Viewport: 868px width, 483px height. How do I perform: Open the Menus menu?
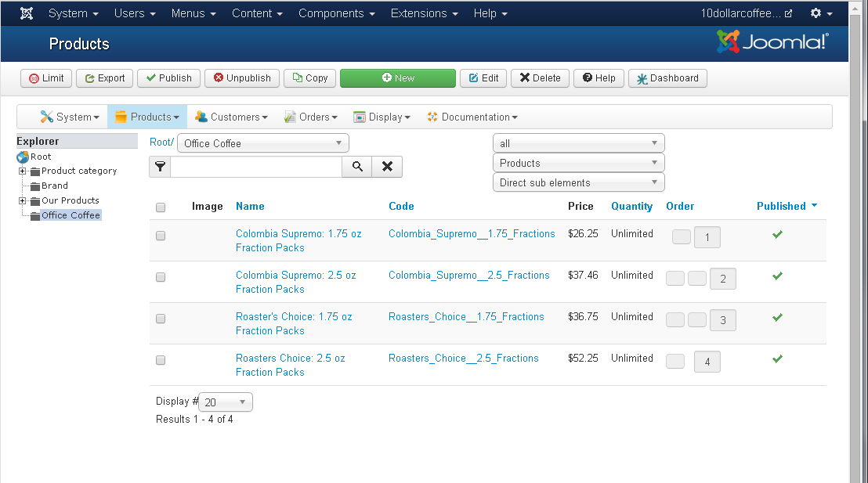point(193,13)
